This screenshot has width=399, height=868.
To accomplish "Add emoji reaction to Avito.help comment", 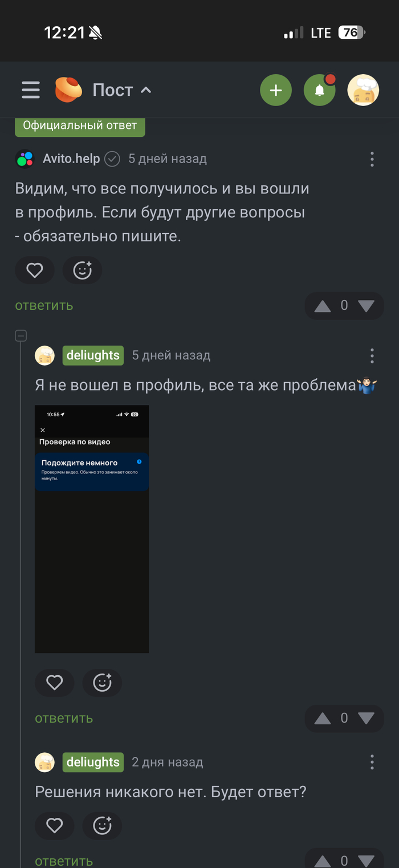I will tap(83, 270).
